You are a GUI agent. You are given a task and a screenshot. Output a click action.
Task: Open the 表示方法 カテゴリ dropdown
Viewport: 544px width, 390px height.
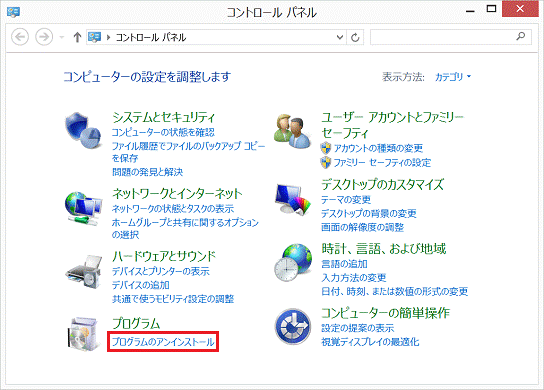pos(453,76)
